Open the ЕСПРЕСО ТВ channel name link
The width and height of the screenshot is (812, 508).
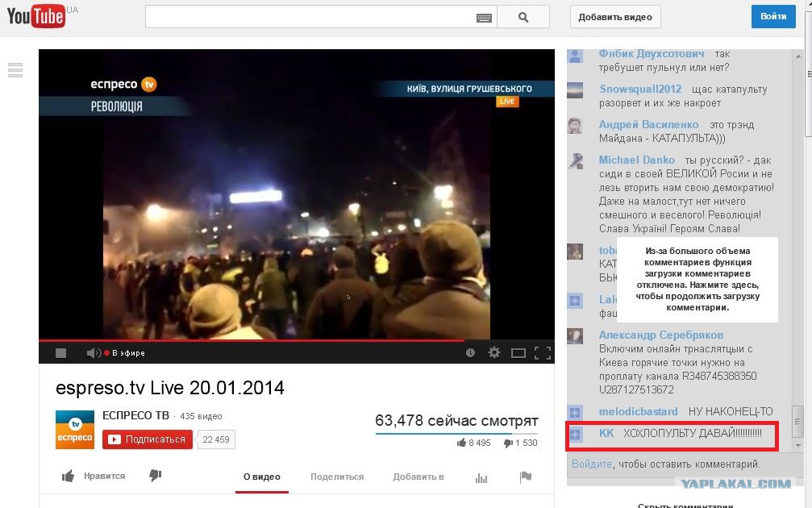pyautogui.click(x=135, y=415)
